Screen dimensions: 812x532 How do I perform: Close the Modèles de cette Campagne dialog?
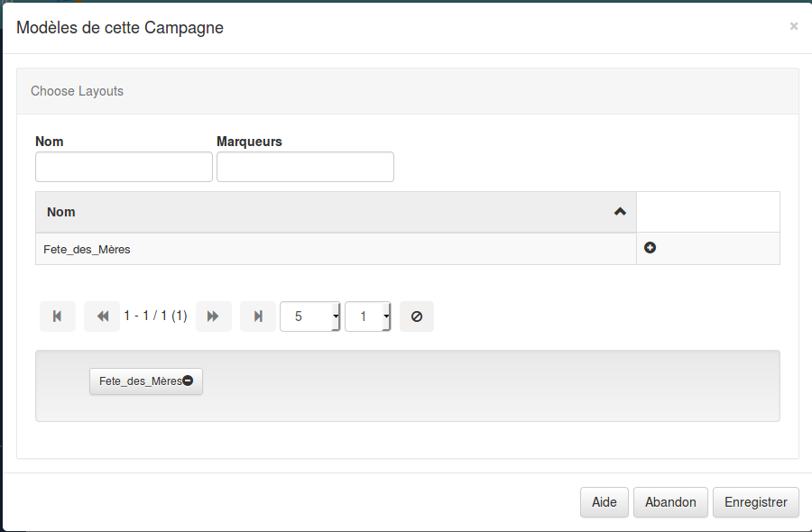coord(794,27)
